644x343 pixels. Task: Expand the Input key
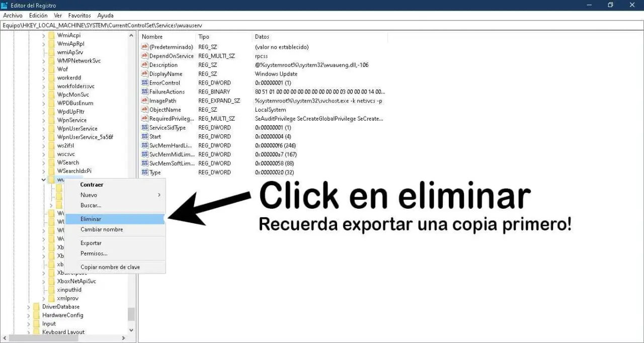tap(29, 324)
